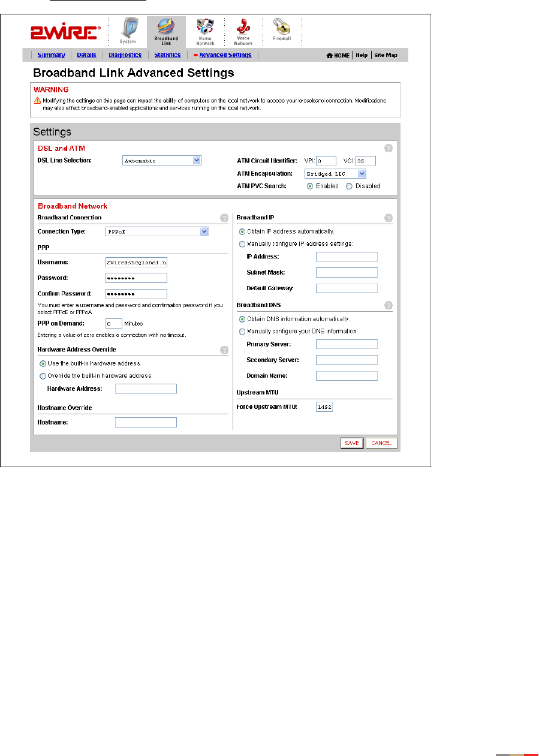Click the Secondary Server field
539x756 pixels.
[x=347, y=360]
